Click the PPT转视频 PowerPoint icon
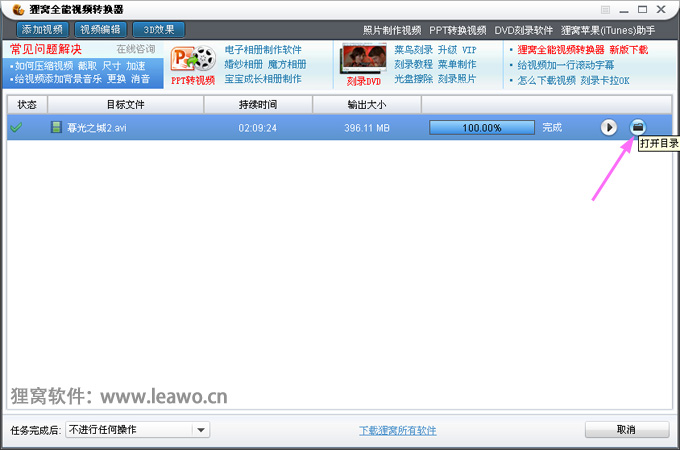 [x=193, y=59]
